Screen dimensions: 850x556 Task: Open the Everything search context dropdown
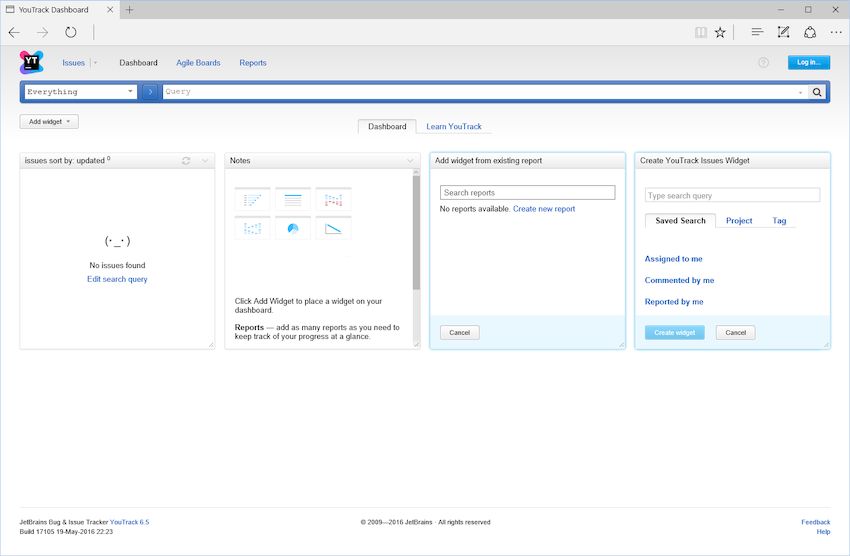click(x=81, y=92)
